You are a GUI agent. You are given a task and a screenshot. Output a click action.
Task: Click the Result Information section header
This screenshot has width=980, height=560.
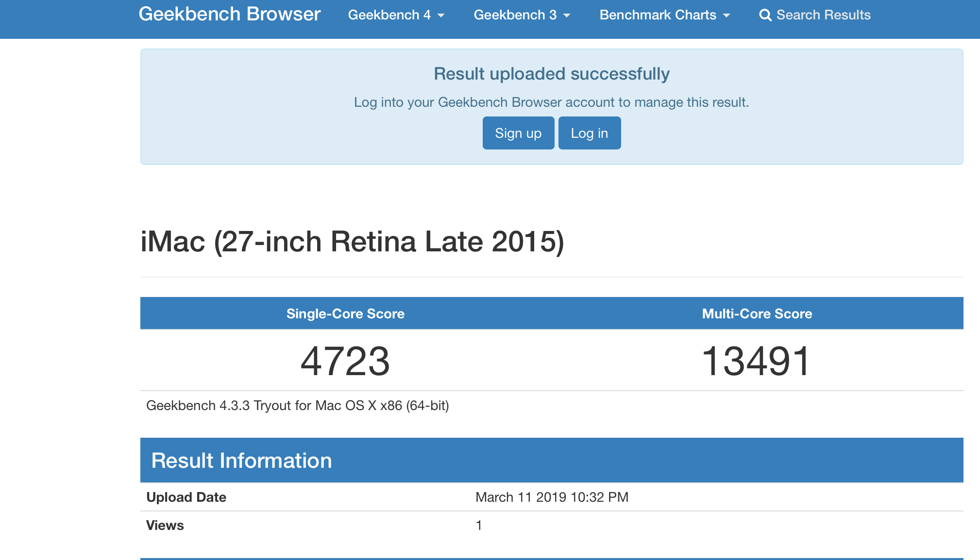click(552, 460)
